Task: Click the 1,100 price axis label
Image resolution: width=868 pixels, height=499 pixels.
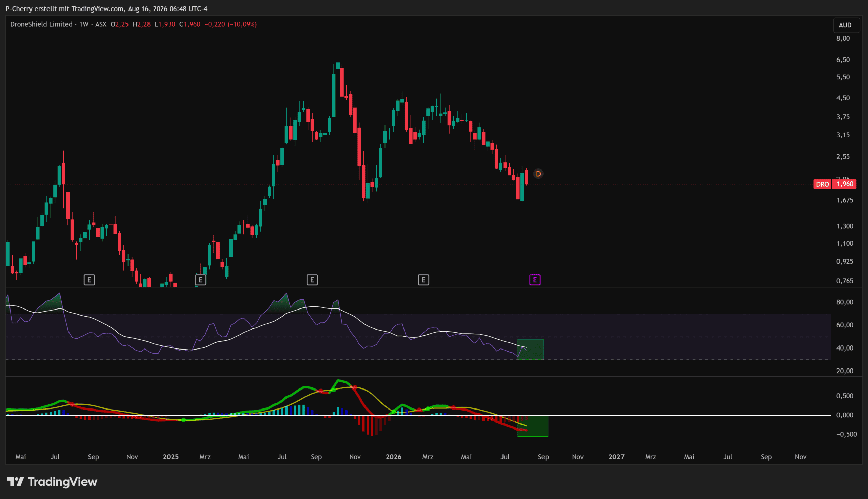Action: tap(845, 243)
